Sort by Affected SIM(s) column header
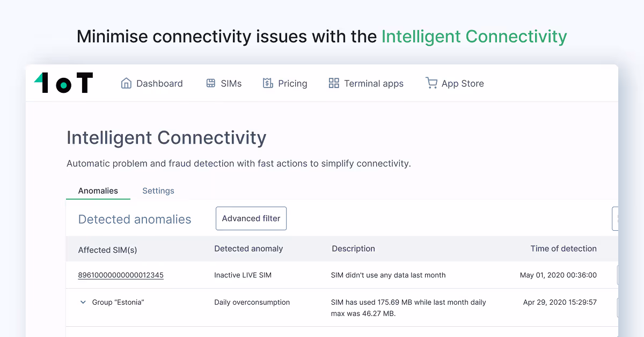The width and height of the screenshot is (644, 337). (107, 250)
